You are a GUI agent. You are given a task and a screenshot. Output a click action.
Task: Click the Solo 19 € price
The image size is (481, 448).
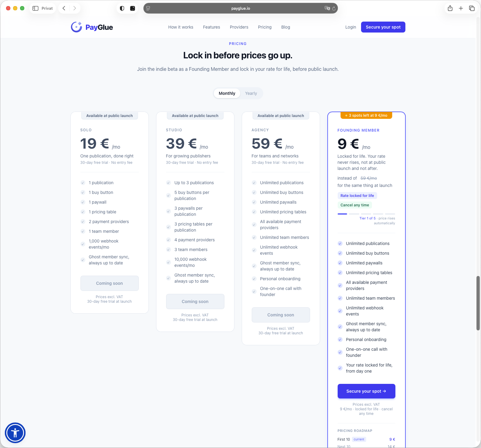click(x=100, y=144)
